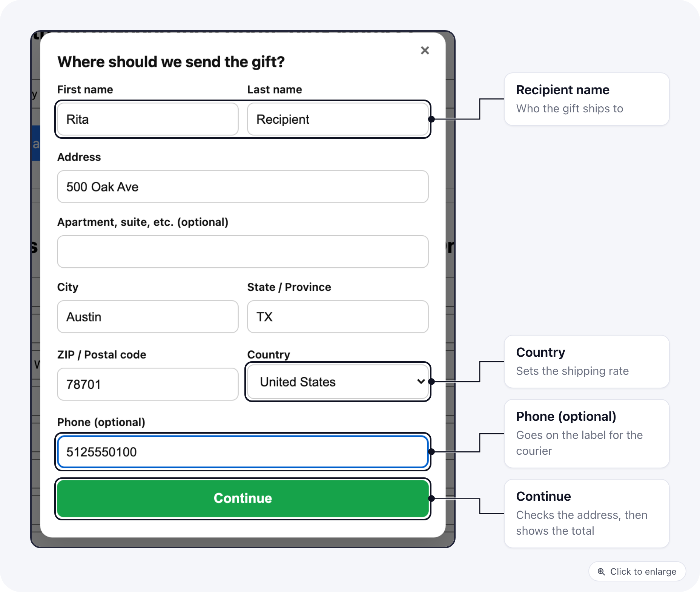Click the 'Who the gift ships to' text
Viewport: 700px width, 592px height.
pyautogui.click(x=570, y=109)
